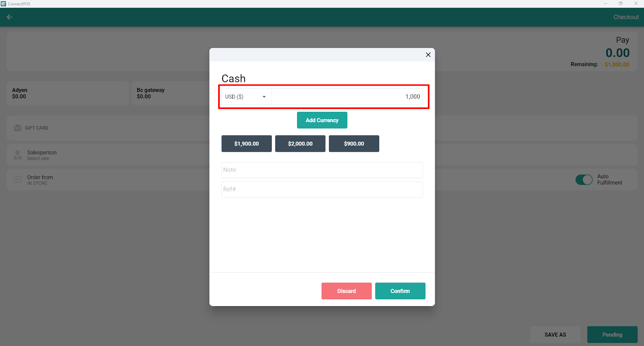Close the Cash dialog with X
Screen dimensions: 644x346
[428, 55]
